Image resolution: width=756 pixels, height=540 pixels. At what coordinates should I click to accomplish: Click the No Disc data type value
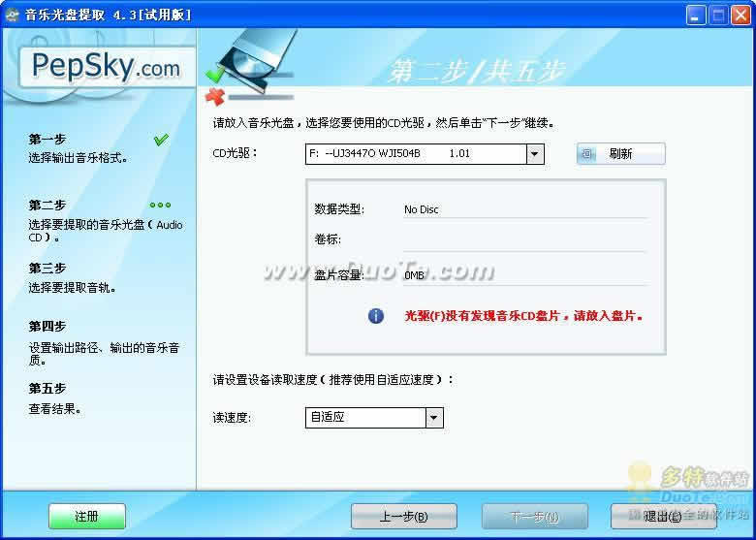click(422, 209)
